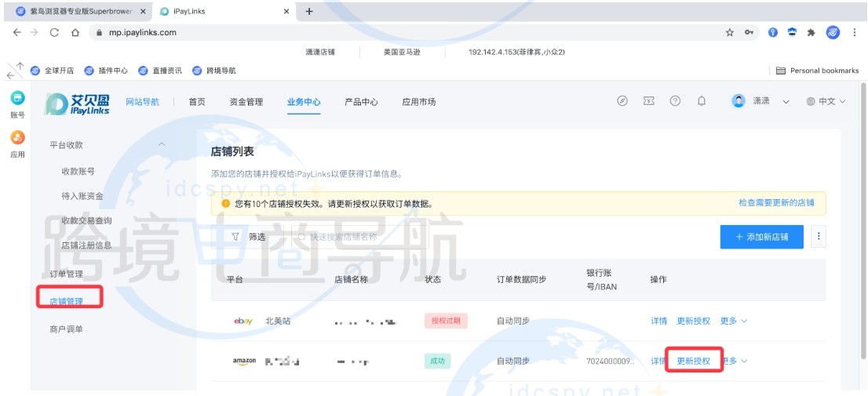Click the Personal bookmarks folder icon

point(781,71)
